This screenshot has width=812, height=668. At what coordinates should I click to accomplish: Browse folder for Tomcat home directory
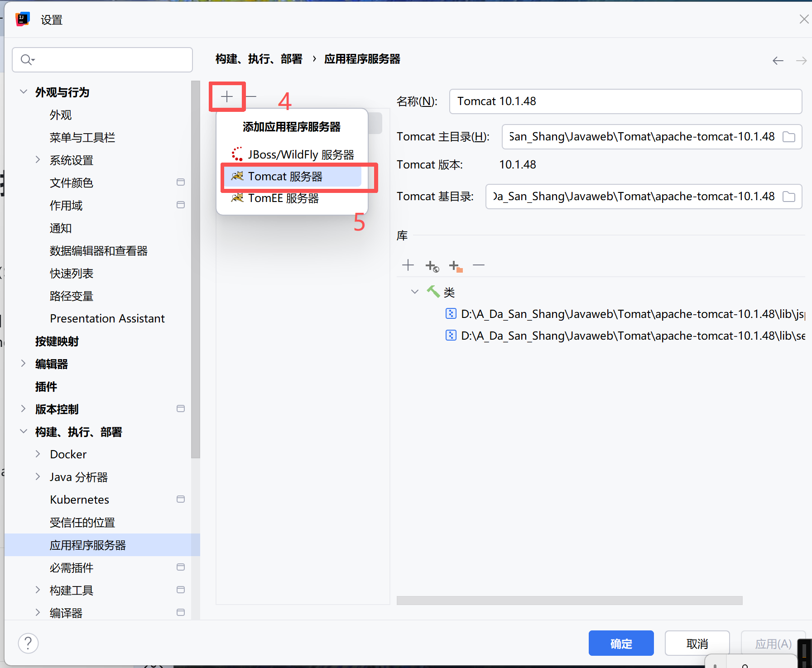[x=789, y=137]
